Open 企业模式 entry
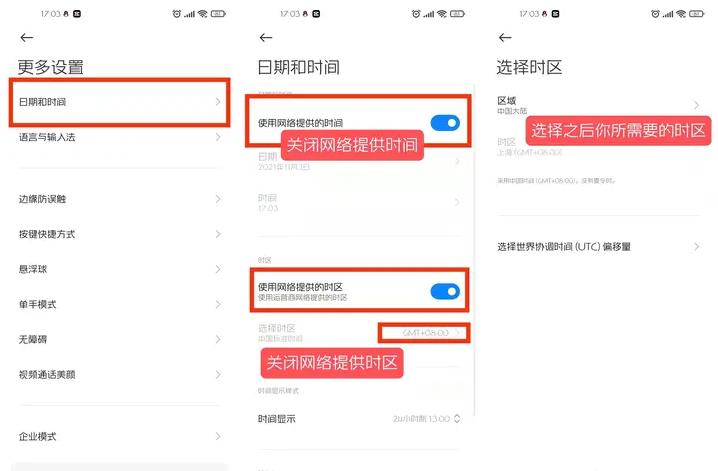 click(x=120, y=436)
